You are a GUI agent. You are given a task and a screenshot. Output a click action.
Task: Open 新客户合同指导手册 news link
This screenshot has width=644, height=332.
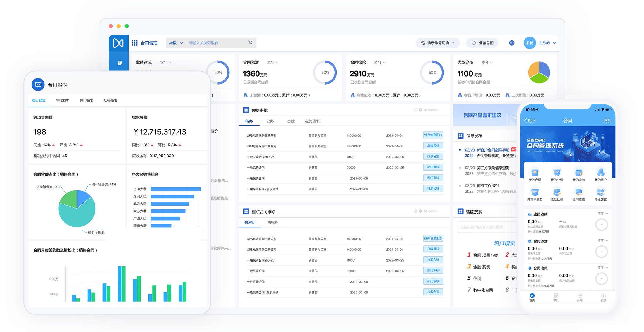[x=493, y=150]
